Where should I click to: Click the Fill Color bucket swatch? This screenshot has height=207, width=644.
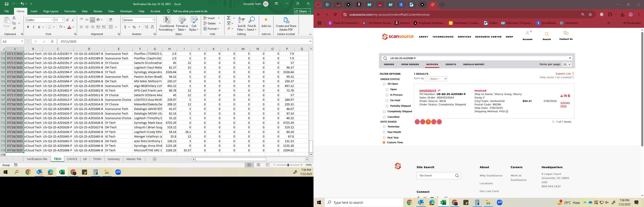click(x=61, y=27)
